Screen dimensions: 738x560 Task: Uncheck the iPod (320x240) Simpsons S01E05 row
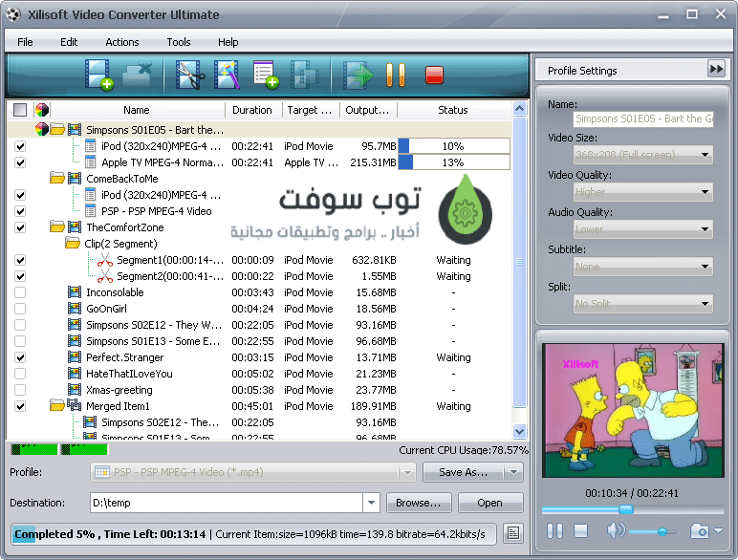pyautogui.click(x=20, y=146)
